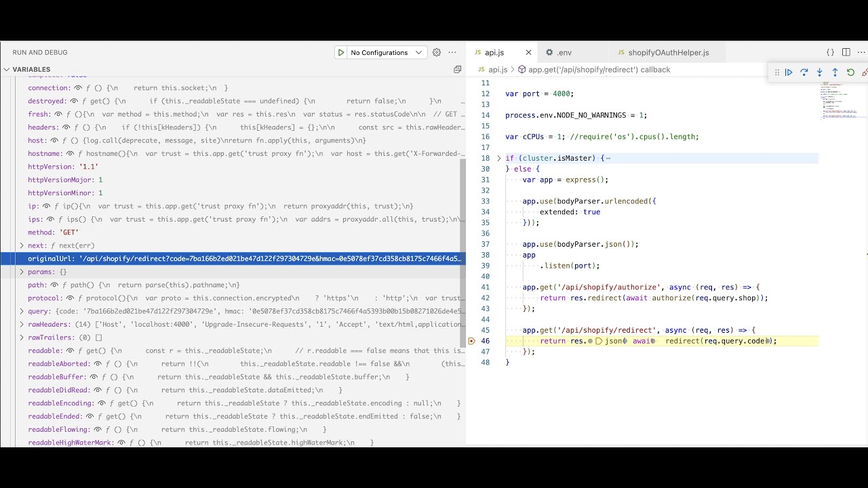Invoke getter eye icon for readableBuffer
Image resolution: width=868 pixels, height=488 pixels.
[x=94, y=377]
